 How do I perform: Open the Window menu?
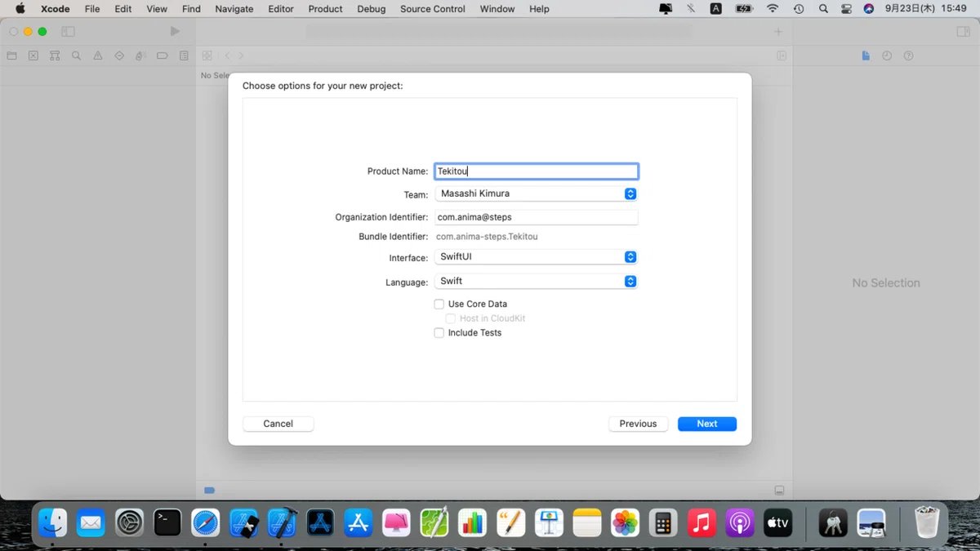click(x=497, y=9)
